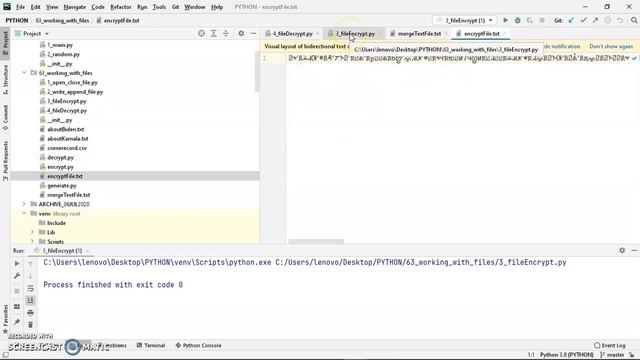The height and width of the screenshot is (360, 640).
Task: Click the Git push arrow icon
Action: [x=596, y=20]
